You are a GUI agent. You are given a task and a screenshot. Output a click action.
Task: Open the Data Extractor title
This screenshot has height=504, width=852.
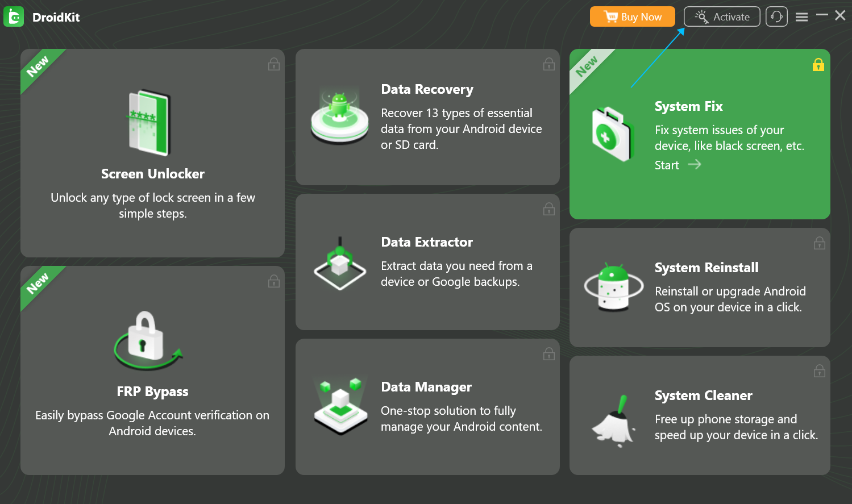pos(427,242)
